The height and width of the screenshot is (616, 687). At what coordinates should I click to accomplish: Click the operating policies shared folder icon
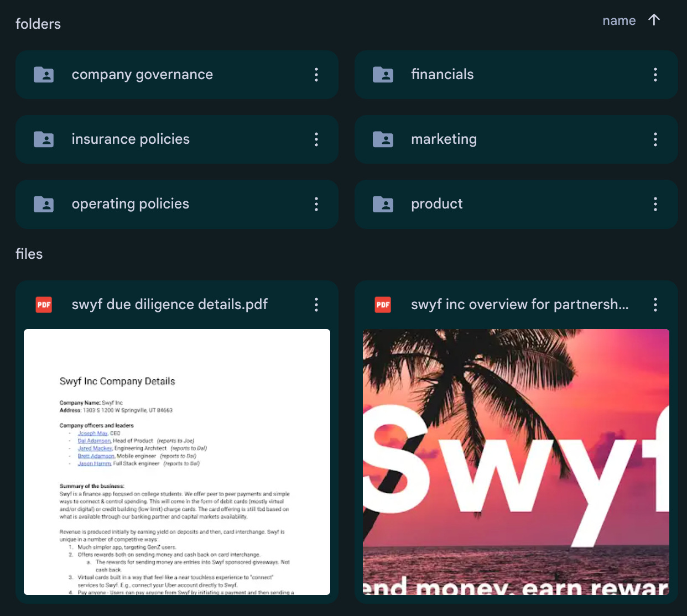[x=44, y=204]
